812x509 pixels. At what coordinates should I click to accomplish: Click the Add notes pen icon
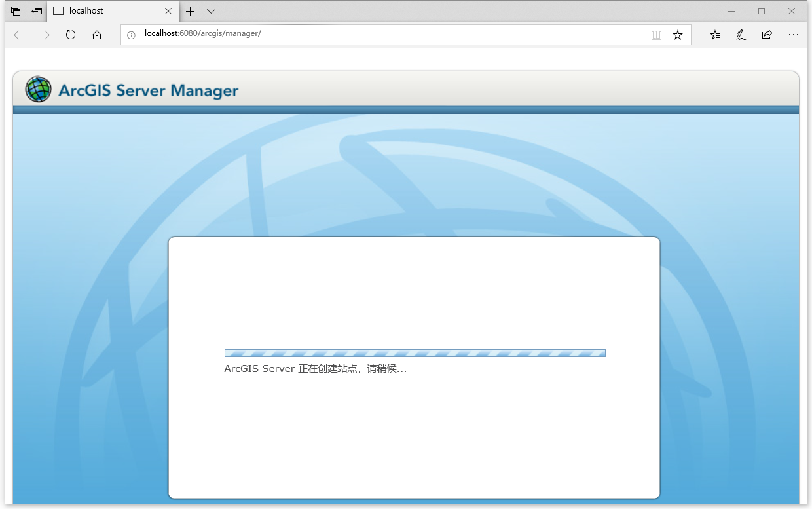[741, 35]
